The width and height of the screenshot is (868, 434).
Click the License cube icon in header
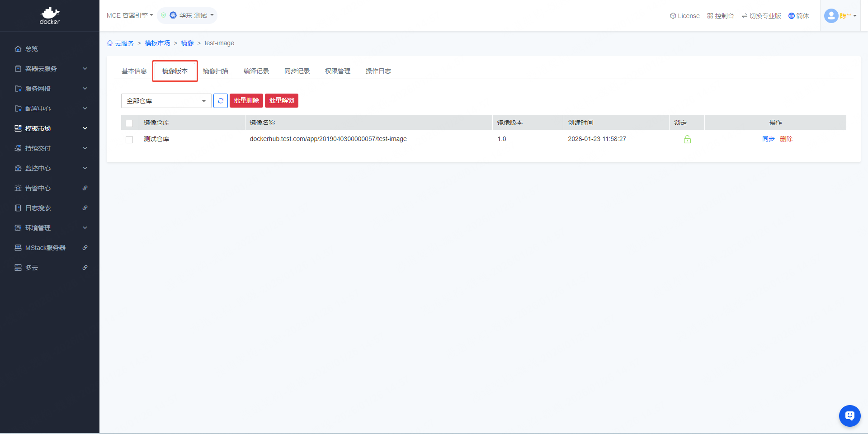673,16
